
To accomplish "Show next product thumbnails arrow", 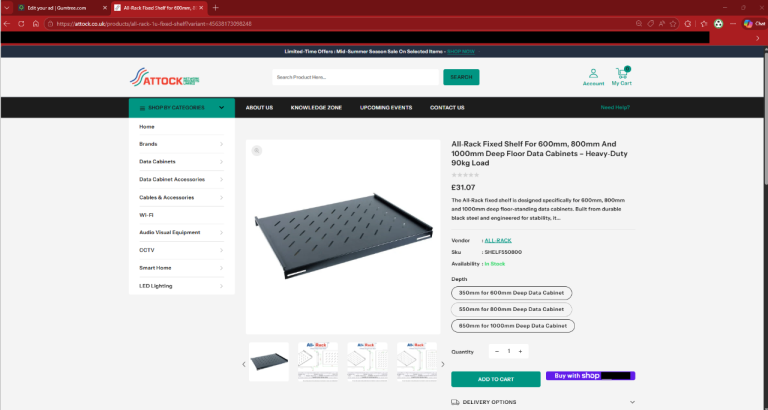I will coord(444,364).
